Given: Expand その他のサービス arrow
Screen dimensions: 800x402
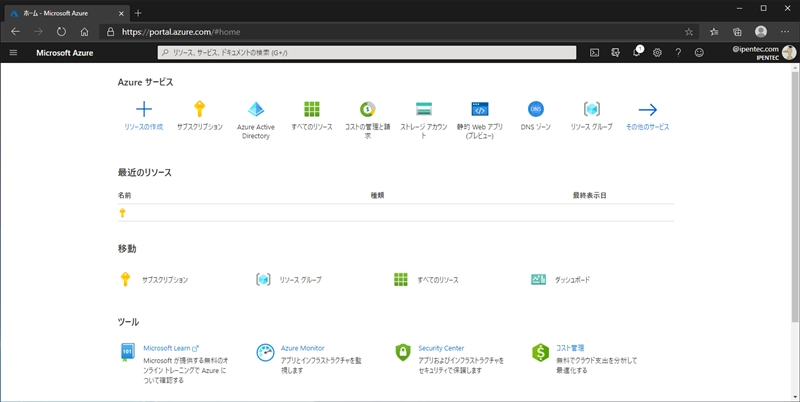Looking at the screenshot, I should (x=647, y=110).
